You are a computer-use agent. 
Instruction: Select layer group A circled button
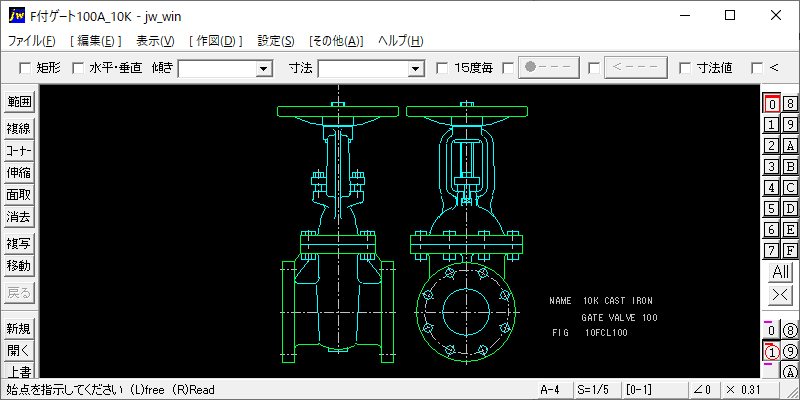click(x=790, y=371)
